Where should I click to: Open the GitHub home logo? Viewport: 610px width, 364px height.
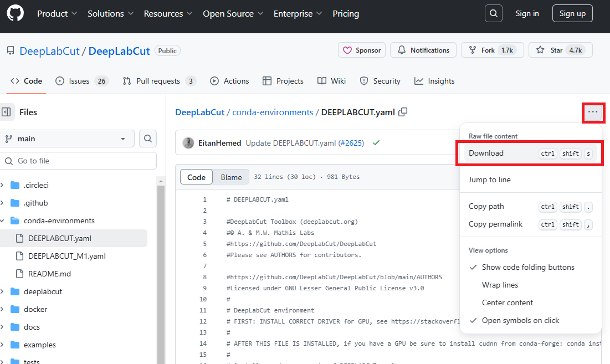click(x=15, y=13)
